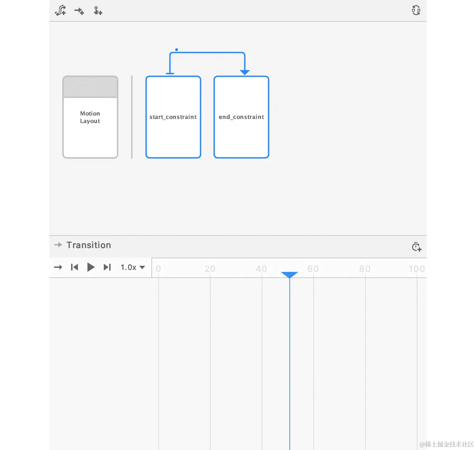476x450 pixels.
Task: Click the Transition panel header label
Action: click(x=89, y=245)
